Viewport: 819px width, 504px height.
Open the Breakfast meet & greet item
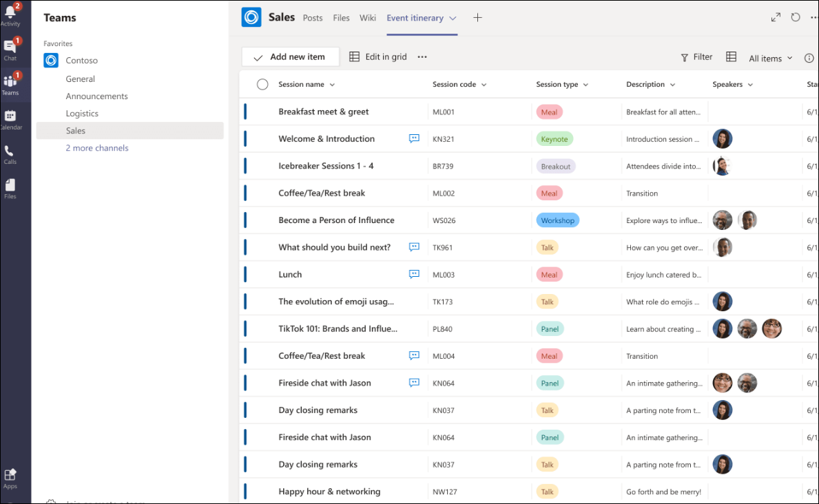click(323, 112)
